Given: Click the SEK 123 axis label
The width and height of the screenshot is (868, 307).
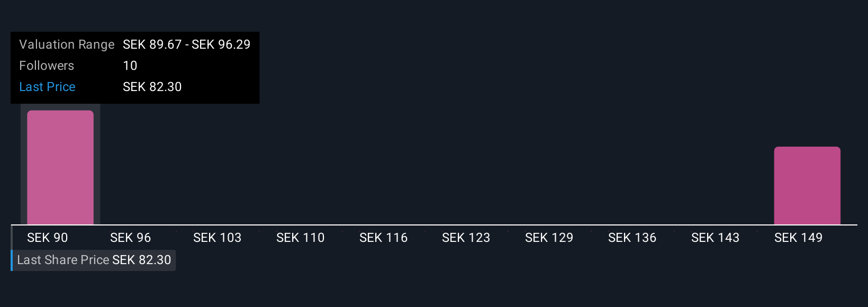Looking at the screenshot, I should [466, 238].
